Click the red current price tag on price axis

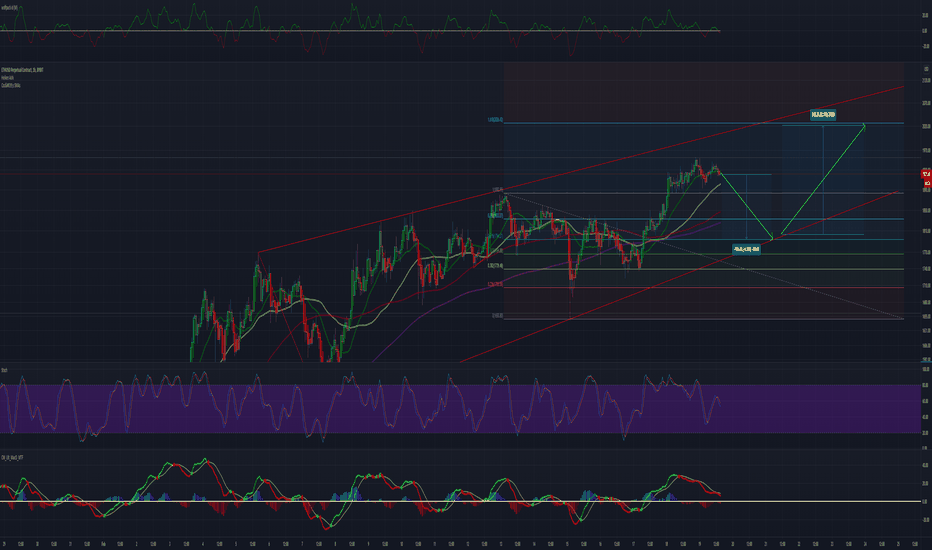[926, 174]
